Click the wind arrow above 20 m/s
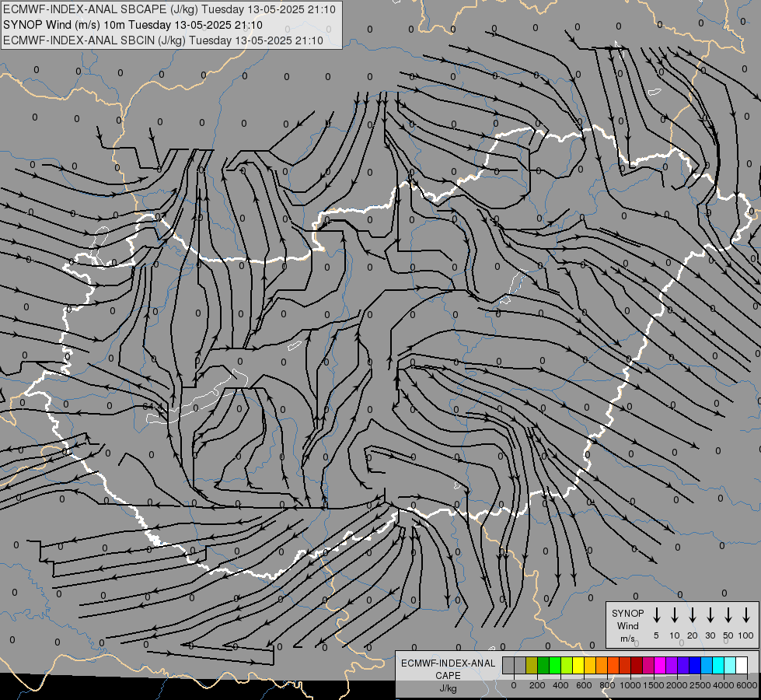 coord(693,615)
